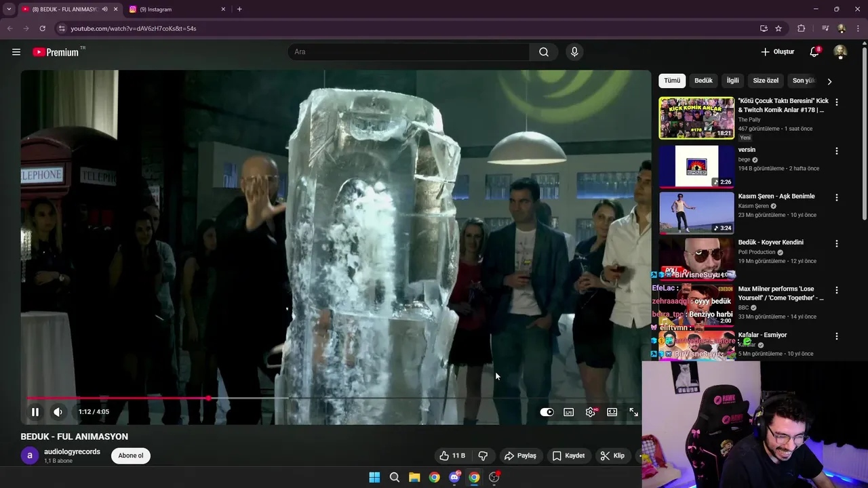Select the Tümü filter chip
The height and width of the screenshot is (488, 868).
(x=672, y=81)
